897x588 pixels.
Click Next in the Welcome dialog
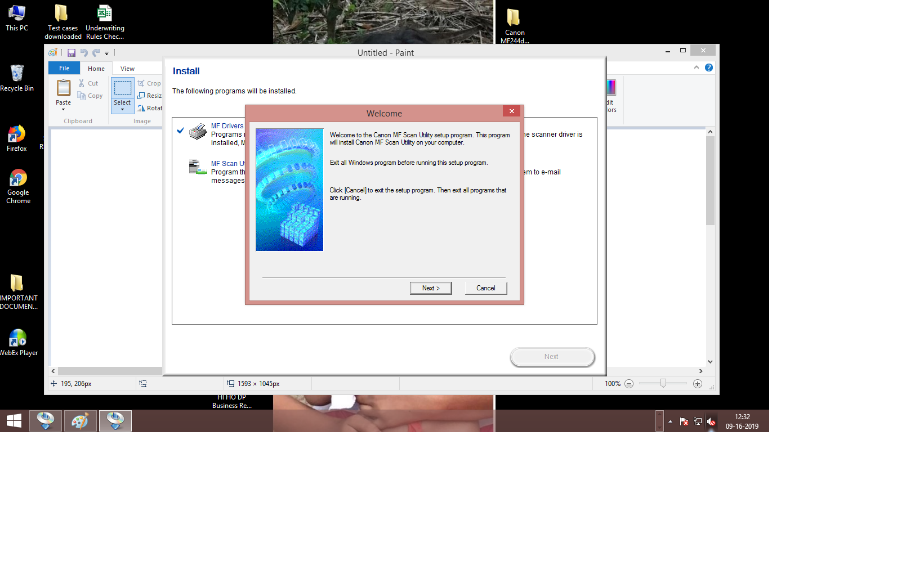431,288
